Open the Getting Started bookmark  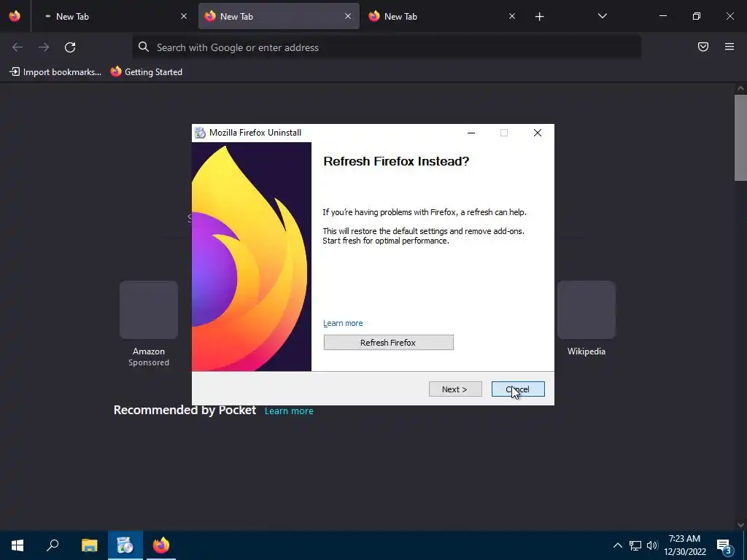tap(147, 72)
